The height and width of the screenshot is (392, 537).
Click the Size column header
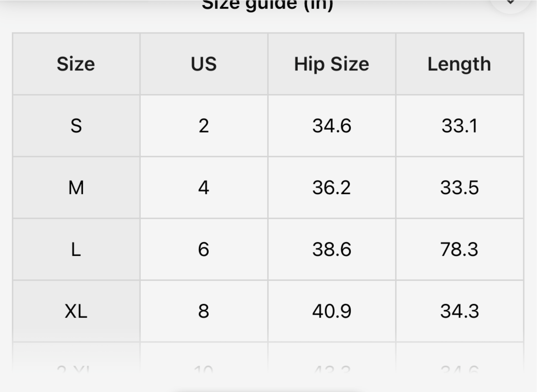pos(76,64)
